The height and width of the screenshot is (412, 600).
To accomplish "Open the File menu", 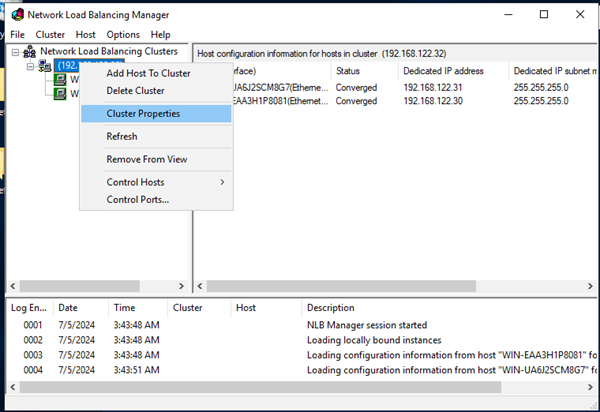I will coord(17,35).
